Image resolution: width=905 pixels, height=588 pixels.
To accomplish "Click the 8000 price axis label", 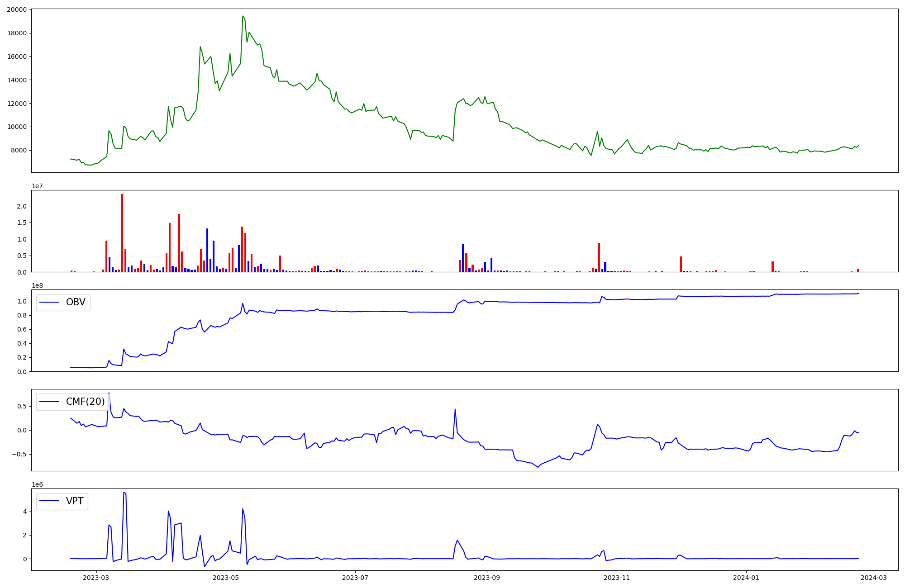I will click(x=19, y=150).
